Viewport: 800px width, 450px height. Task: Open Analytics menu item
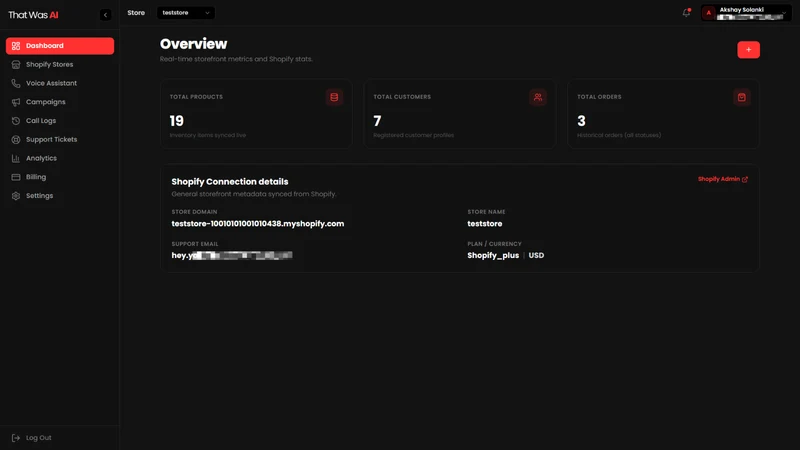coord(60,158)
